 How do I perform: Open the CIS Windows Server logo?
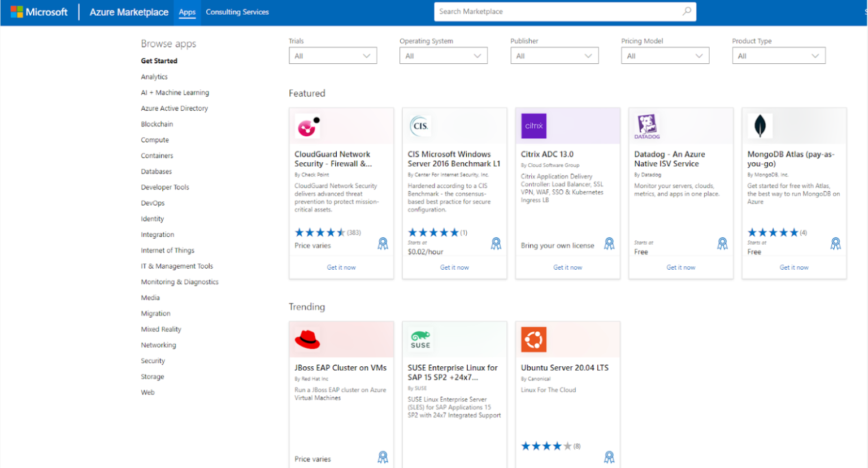click(420, 126)
